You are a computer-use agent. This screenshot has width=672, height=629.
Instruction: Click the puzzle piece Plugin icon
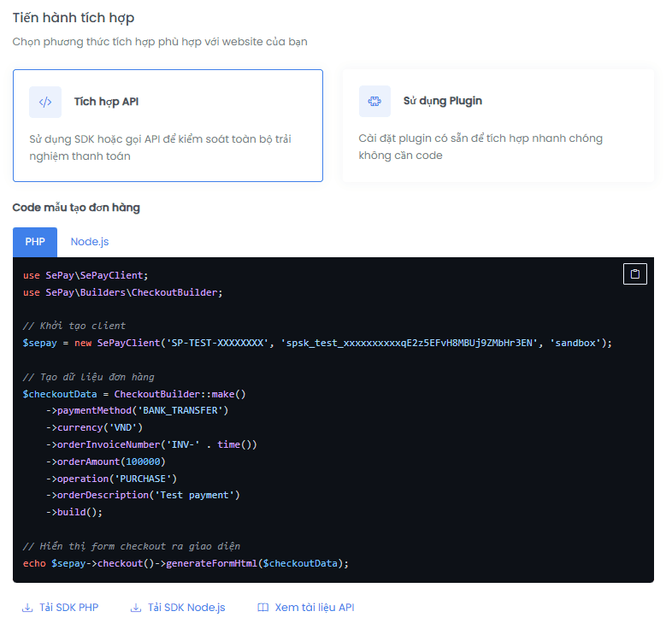point(374,101)
